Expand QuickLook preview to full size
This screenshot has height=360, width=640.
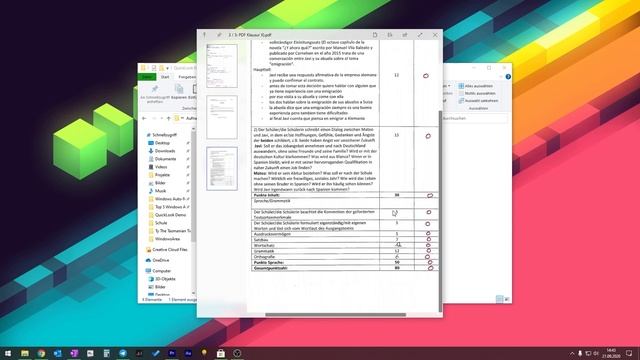(x=420, y=35)
